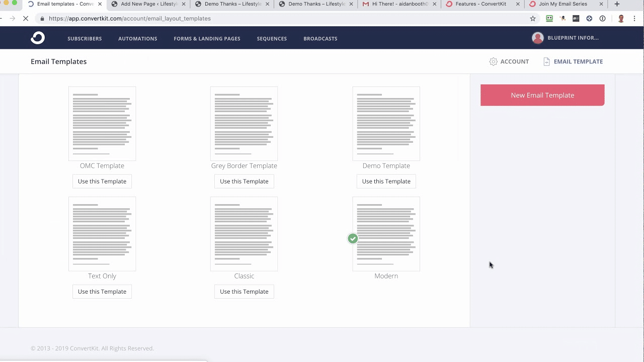
Task: Close the Features - ConvertKit tab
Action: (x=518, y=4)
